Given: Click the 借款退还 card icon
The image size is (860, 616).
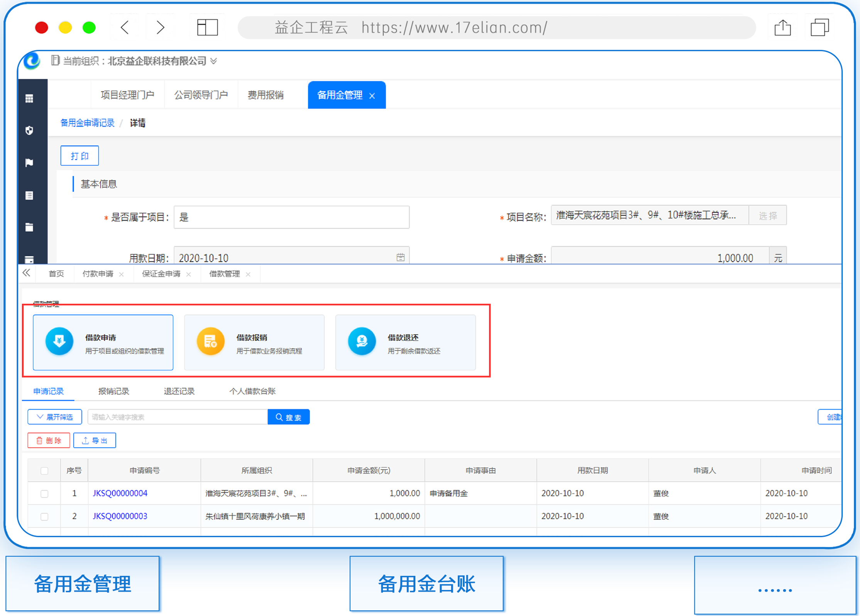Looking at the screenshot, I should pos(362,342).
